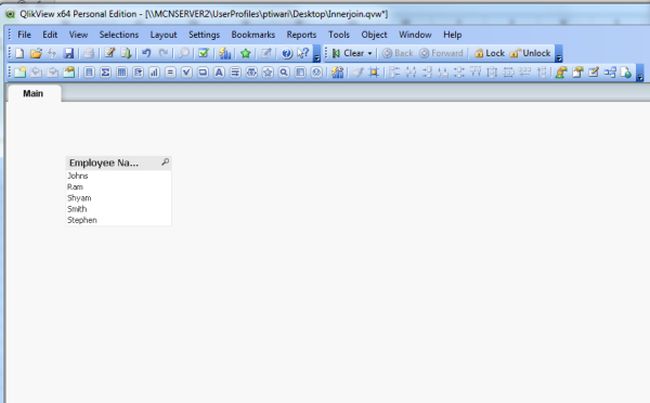Open the Reports menu
Screen dimensions: 650x403
301,35
